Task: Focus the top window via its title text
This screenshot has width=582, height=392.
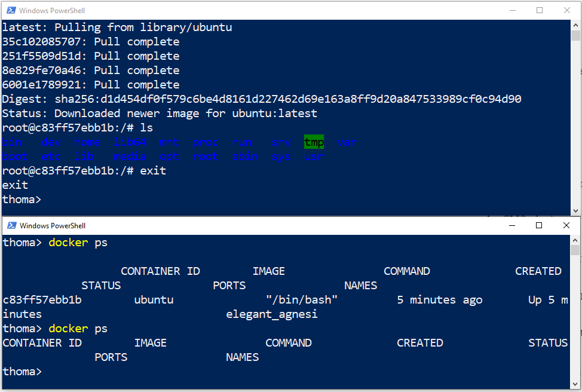Action: 51,11
